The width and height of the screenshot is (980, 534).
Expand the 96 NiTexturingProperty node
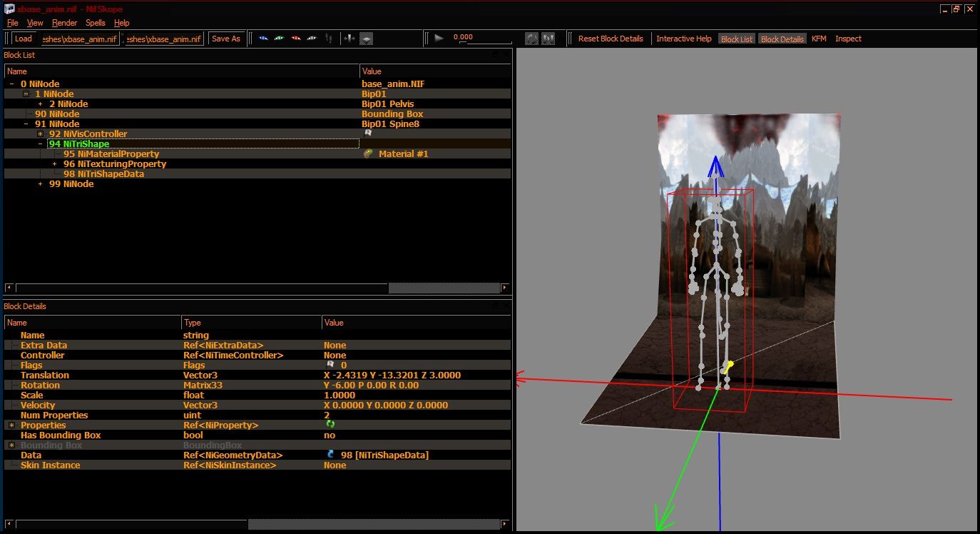54,164
